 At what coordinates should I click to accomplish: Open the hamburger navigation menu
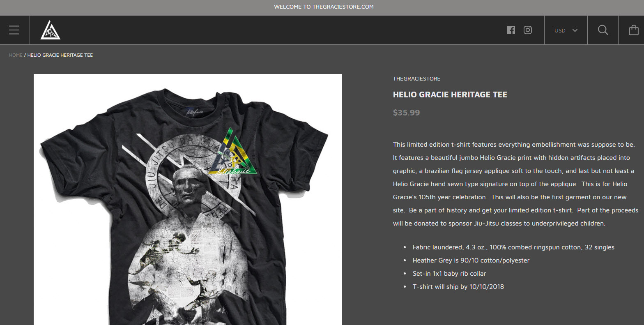[x=14, y=30]
